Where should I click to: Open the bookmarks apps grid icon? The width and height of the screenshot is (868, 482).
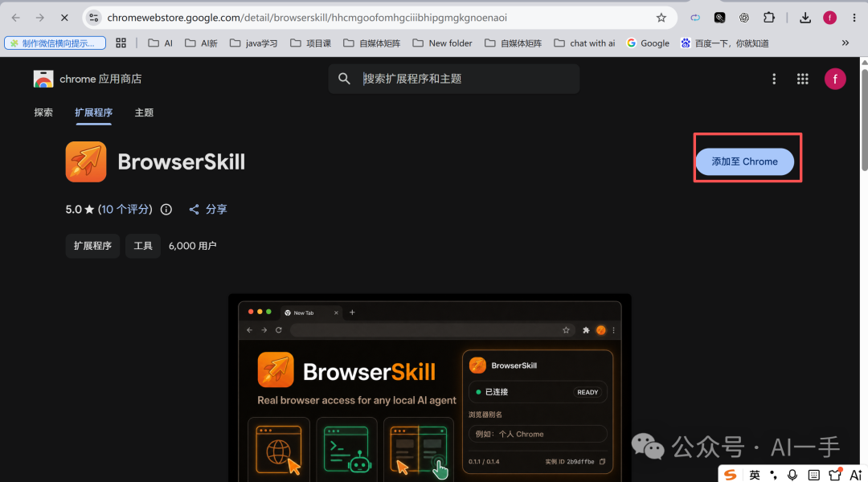(121, 43)
